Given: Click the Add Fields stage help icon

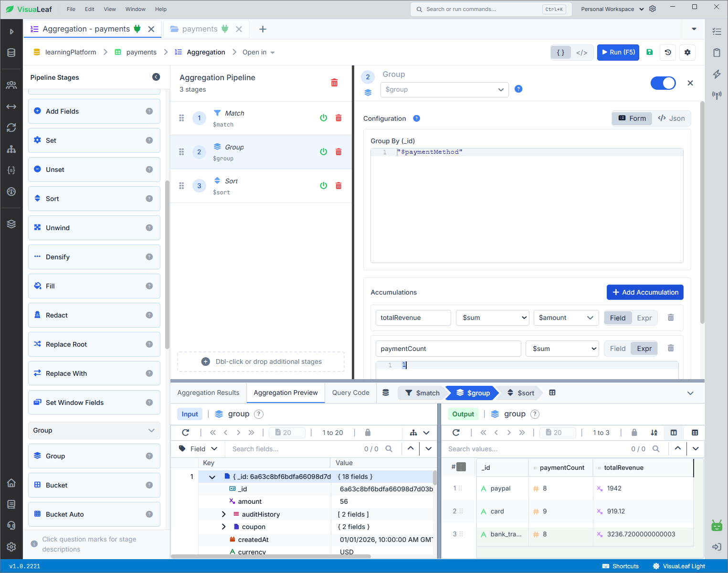Looking at the screenshot, I should (149, 111).
